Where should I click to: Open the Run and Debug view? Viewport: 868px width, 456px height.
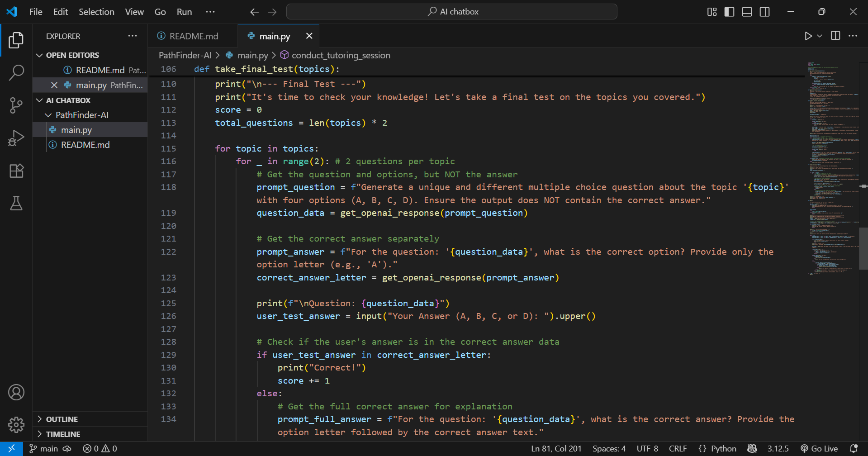16,138
